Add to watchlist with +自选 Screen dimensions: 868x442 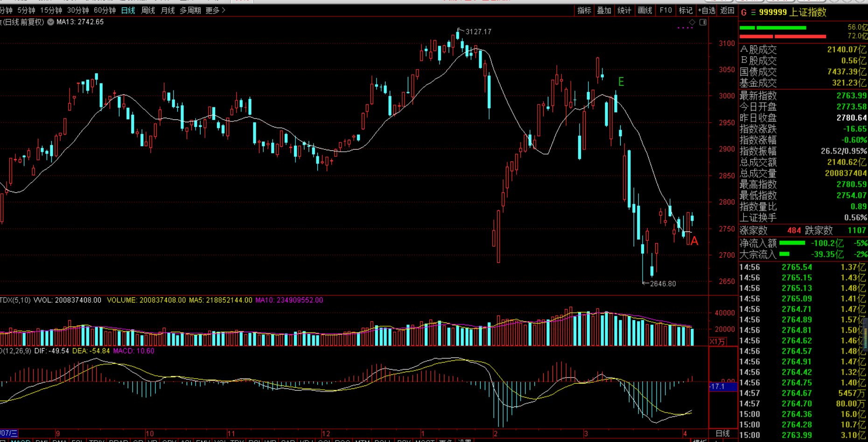pos(707,10)
